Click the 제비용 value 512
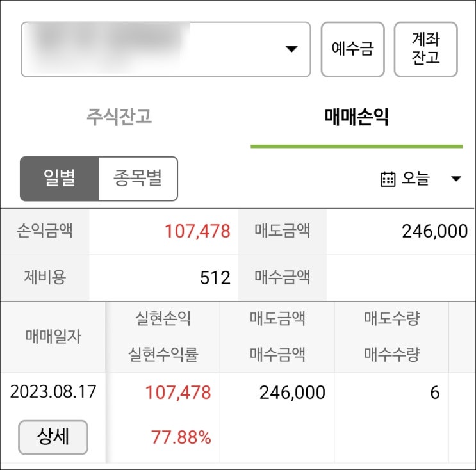The image size is (476, 470). coord(215,277)
